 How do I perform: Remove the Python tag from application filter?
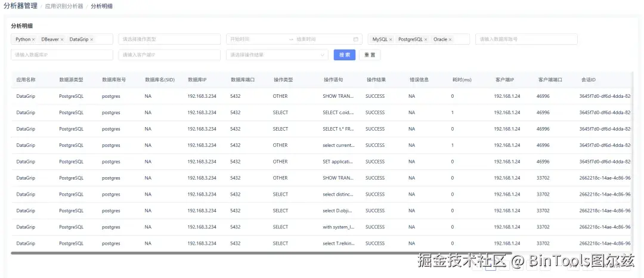[33, 39]
